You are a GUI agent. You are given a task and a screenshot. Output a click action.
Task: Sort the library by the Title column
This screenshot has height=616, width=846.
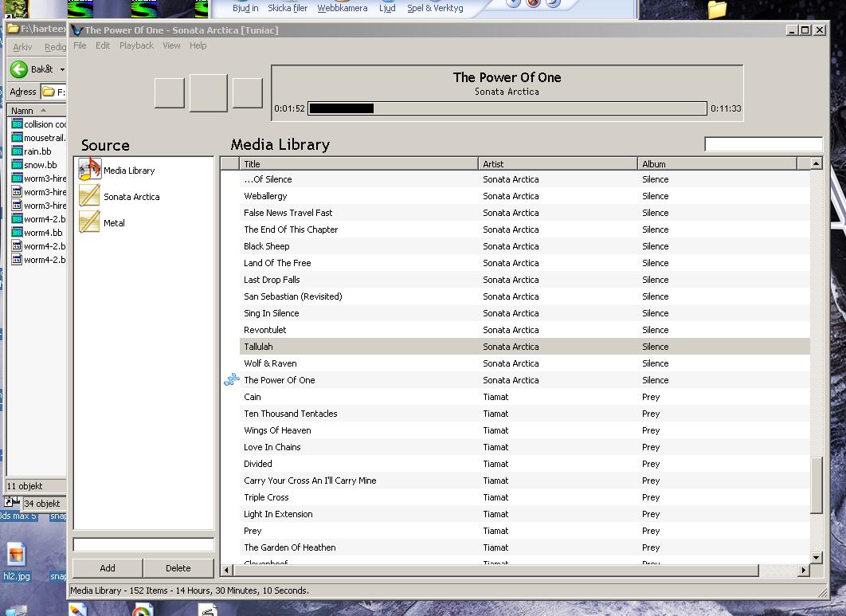pos(358,163)
